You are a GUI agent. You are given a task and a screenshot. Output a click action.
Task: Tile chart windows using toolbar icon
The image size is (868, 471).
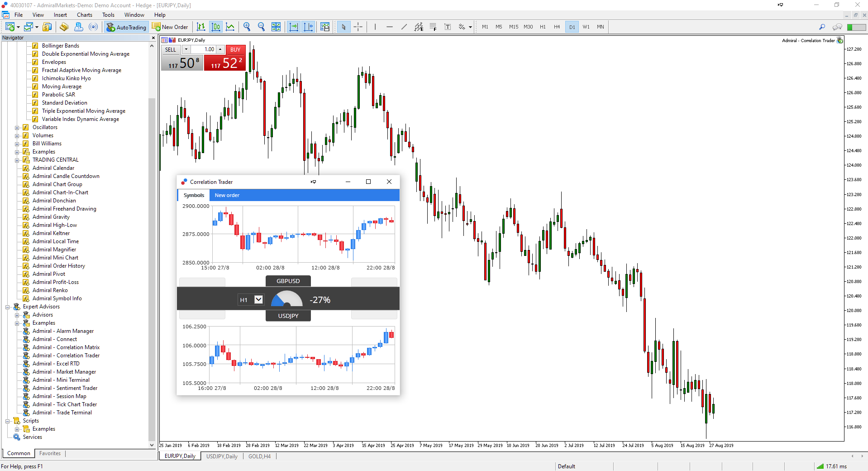point(276,27)
